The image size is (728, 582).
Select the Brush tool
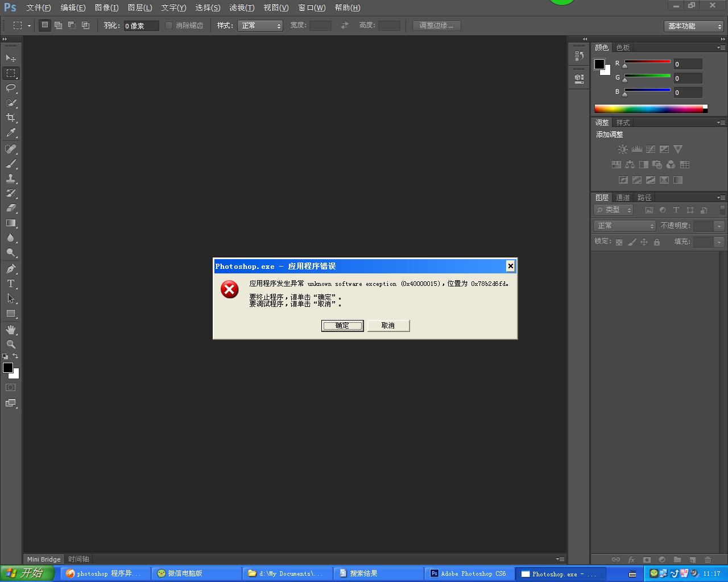click(x=11, y=164)
